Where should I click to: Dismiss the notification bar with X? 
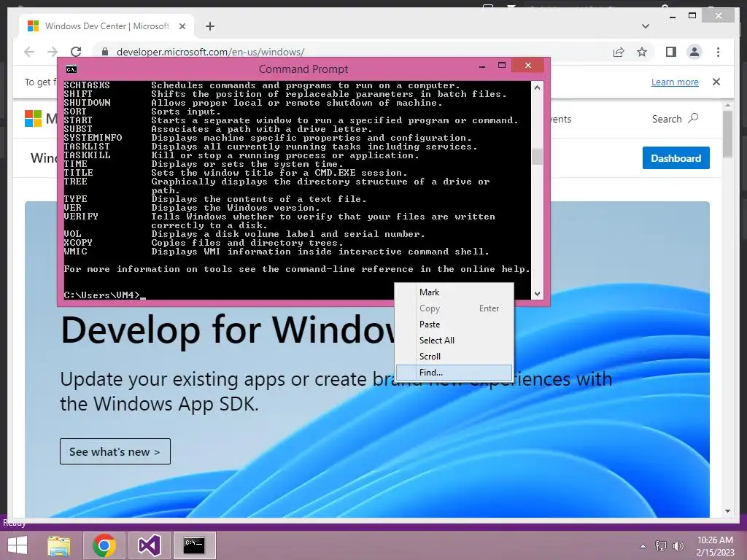(716, 82)
